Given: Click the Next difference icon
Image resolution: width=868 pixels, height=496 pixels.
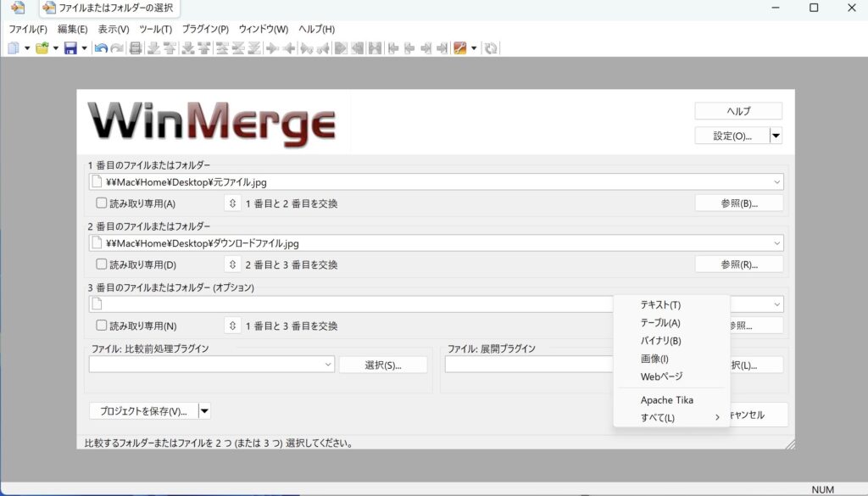Looking at the screenshot, I should point(154,48).
